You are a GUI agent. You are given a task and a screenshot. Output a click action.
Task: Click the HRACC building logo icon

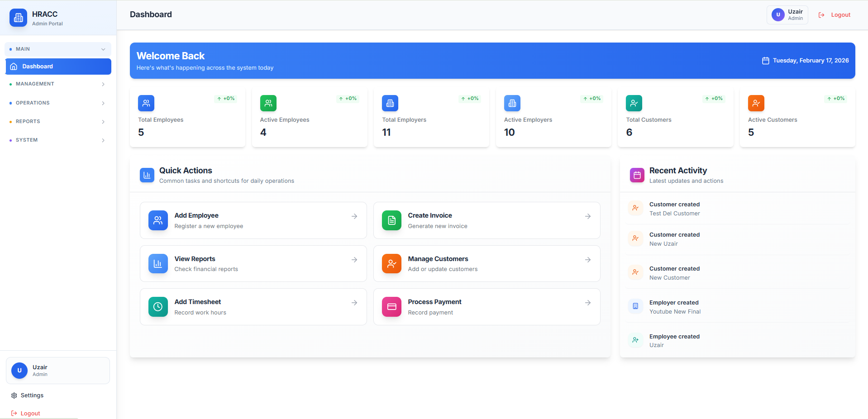pyautogui.click(x=18, y=18)
